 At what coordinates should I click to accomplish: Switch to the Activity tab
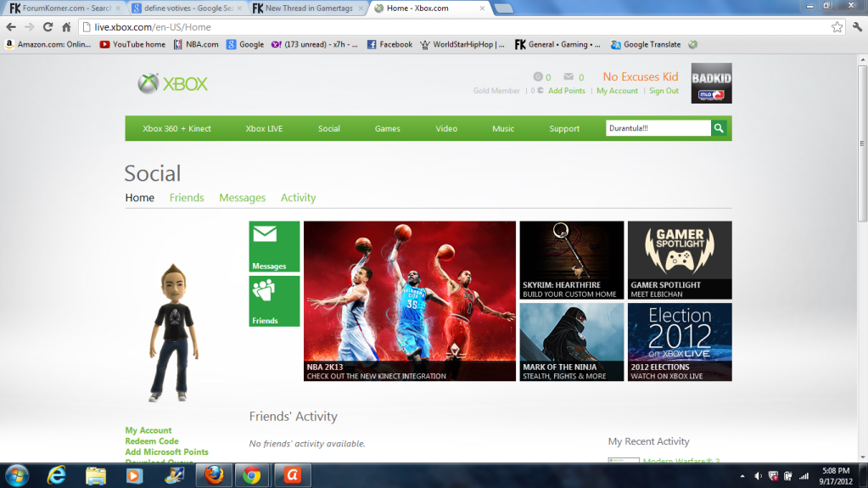[298, 198]
